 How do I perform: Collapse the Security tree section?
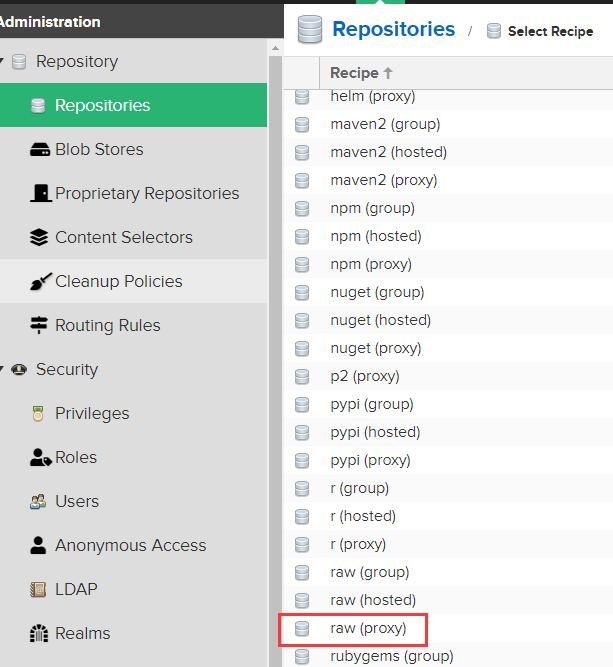pos(3,370)
